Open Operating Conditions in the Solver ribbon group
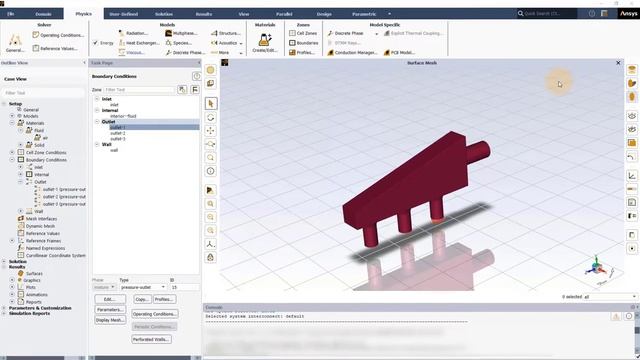Screen dimensions: 640x360 point(58,35)
